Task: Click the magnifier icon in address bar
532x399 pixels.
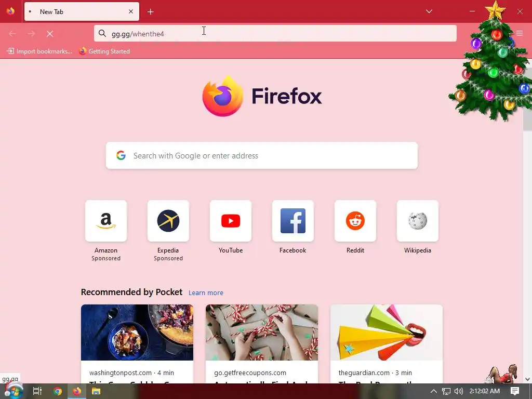Action: [x=102, y=33]
